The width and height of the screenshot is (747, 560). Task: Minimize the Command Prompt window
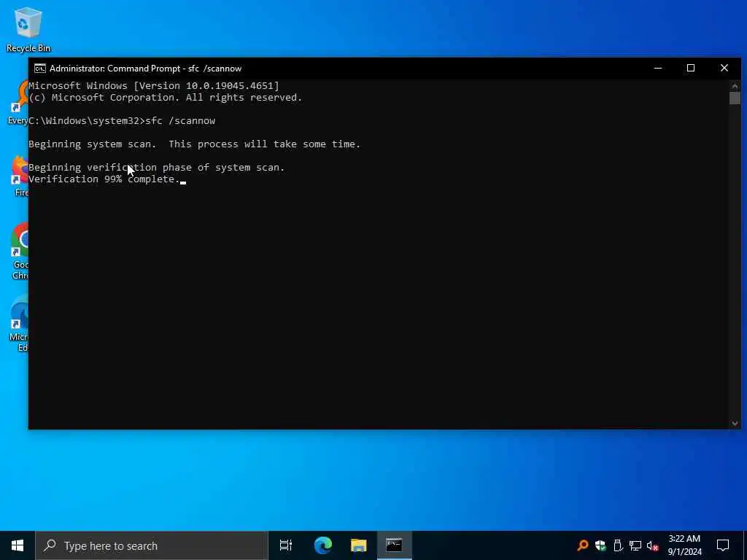[658, 68]
